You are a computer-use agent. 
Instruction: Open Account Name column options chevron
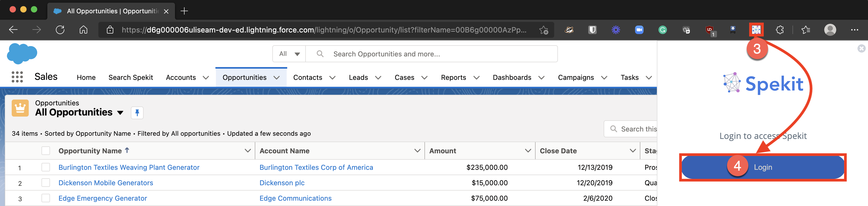coord(417,151)
